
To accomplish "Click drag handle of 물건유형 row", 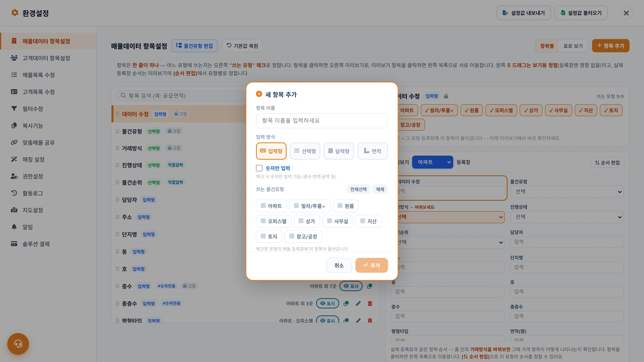I will click(x=117, y=131).
